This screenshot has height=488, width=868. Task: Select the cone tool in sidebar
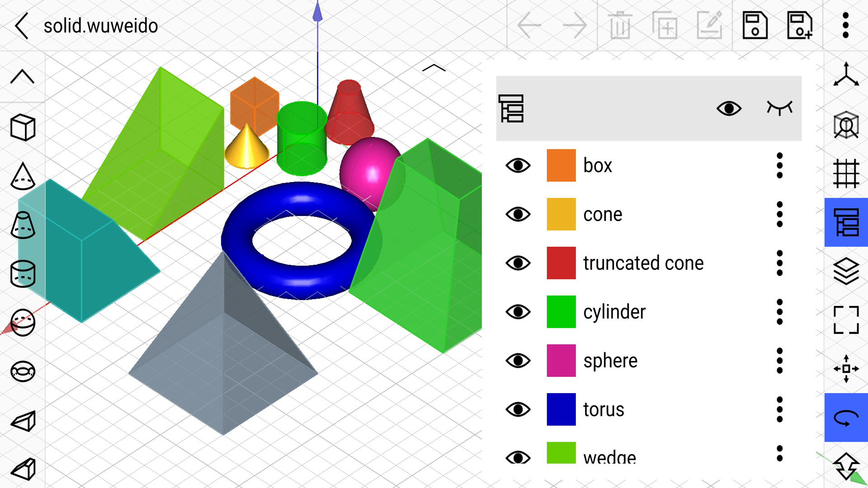pyautogui.click(x=22, y=174)
